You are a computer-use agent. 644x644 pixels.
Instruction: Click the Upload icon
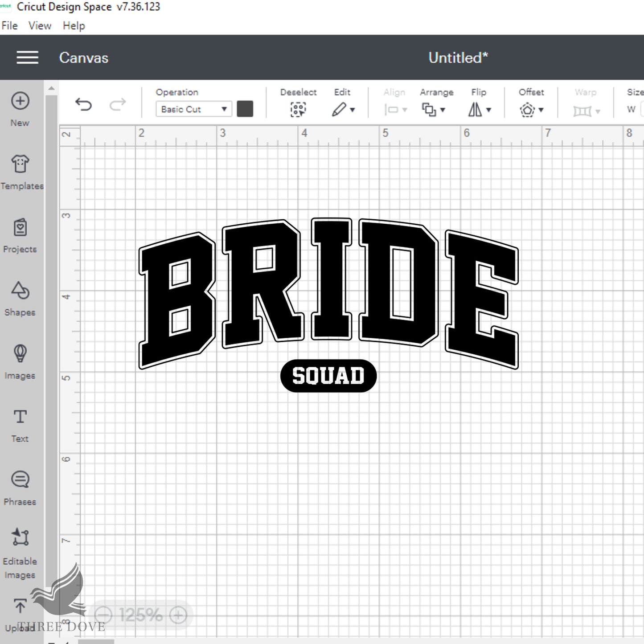20,606
